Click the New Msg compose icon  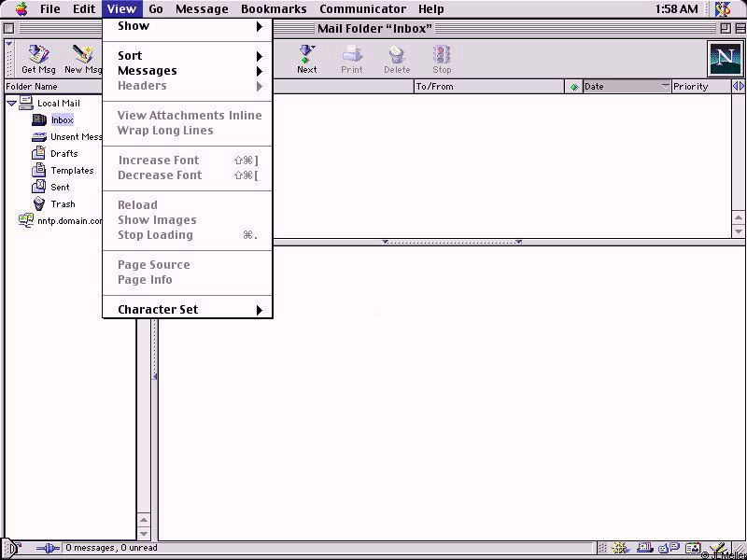point(82,58)
